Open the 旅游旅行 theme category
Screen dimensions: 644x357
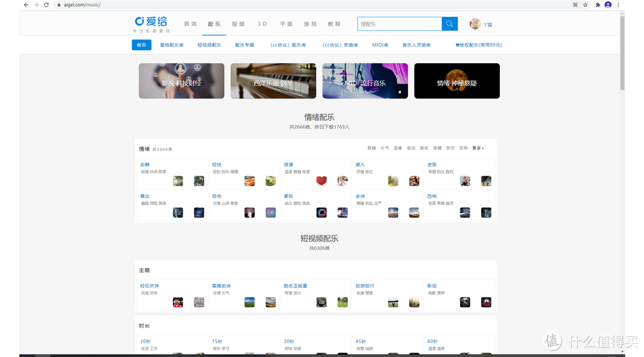[365, 286]
